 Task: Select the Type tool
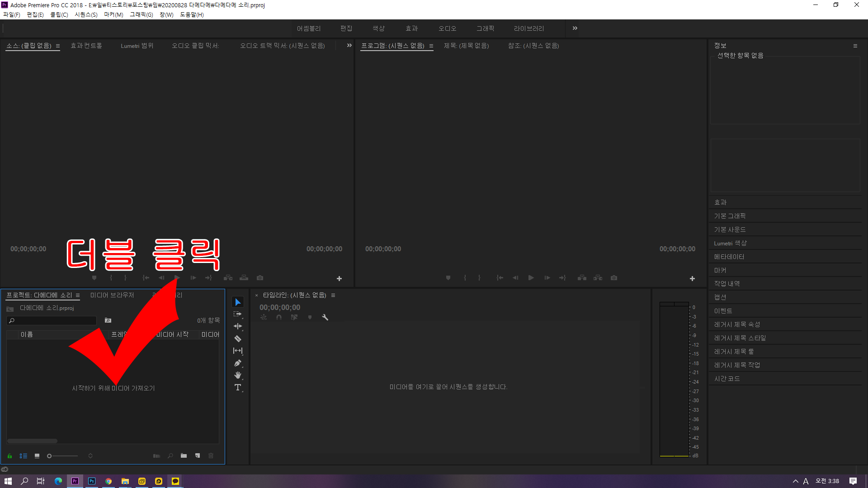pos(238,387)
